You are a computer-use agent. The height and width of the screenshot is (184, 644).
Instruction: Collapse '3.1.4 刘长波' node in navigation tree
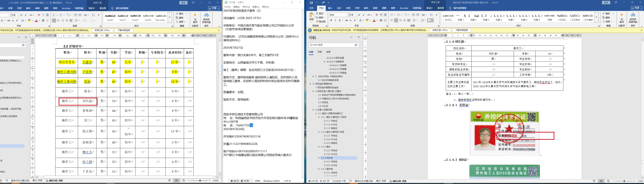[319, 158]
